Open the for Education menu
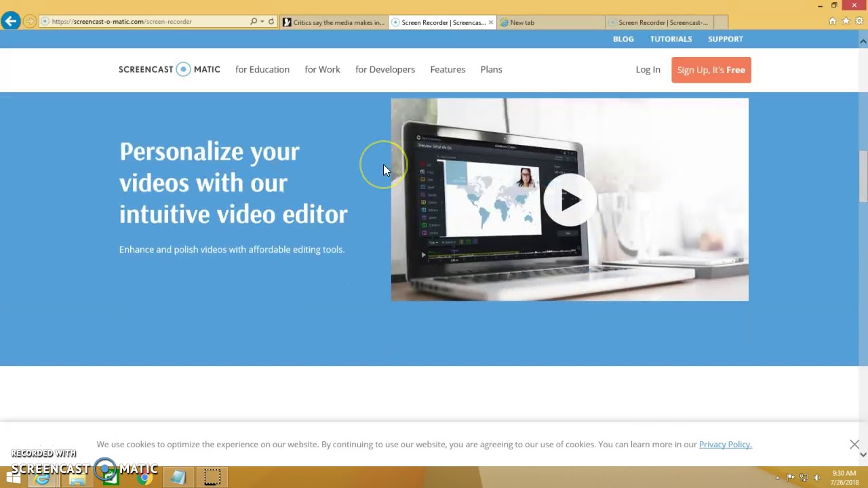 tap(262, 69)
